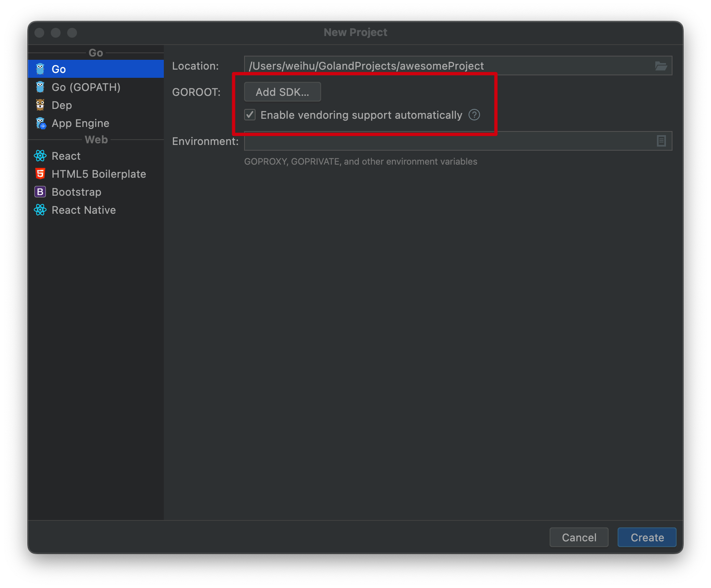Click the React atom icon
This screenshot has height=588, width=711.
coord(40,156)
